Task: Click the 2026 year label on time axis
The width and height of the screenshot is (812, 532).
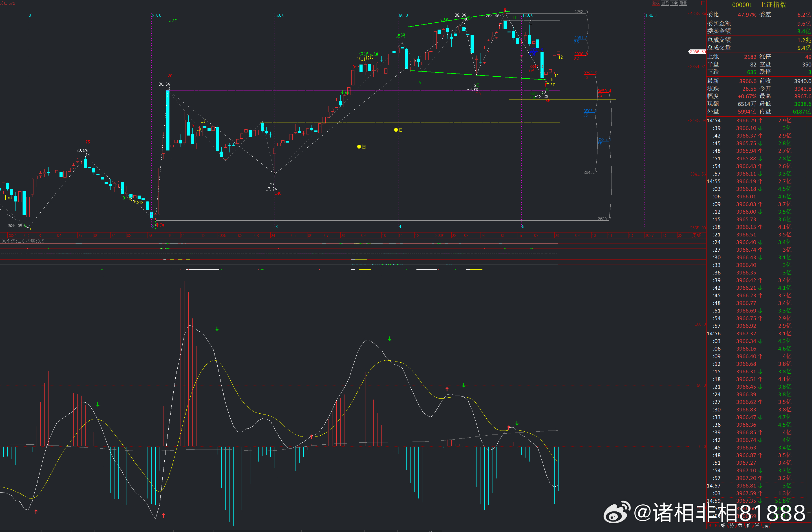Action: coord(440,236)
